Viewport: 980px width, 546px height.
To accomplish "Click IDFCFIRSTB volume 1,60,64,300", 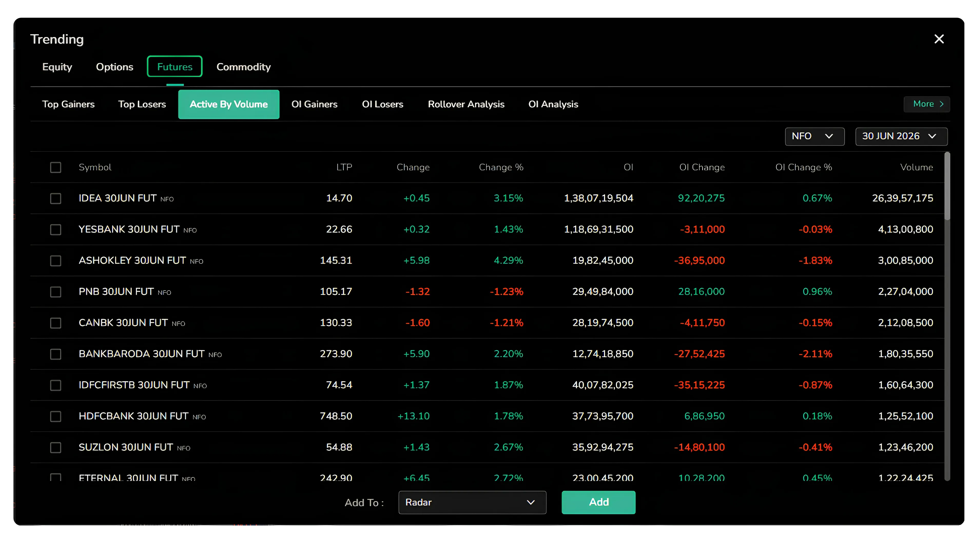I will click(905, 385).
